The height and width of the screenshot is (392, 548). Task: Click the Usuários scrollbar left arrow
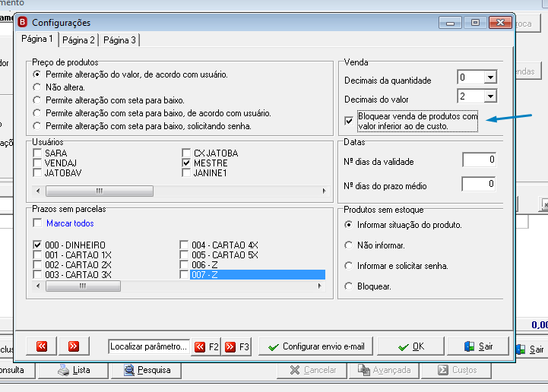pos(38,191)
